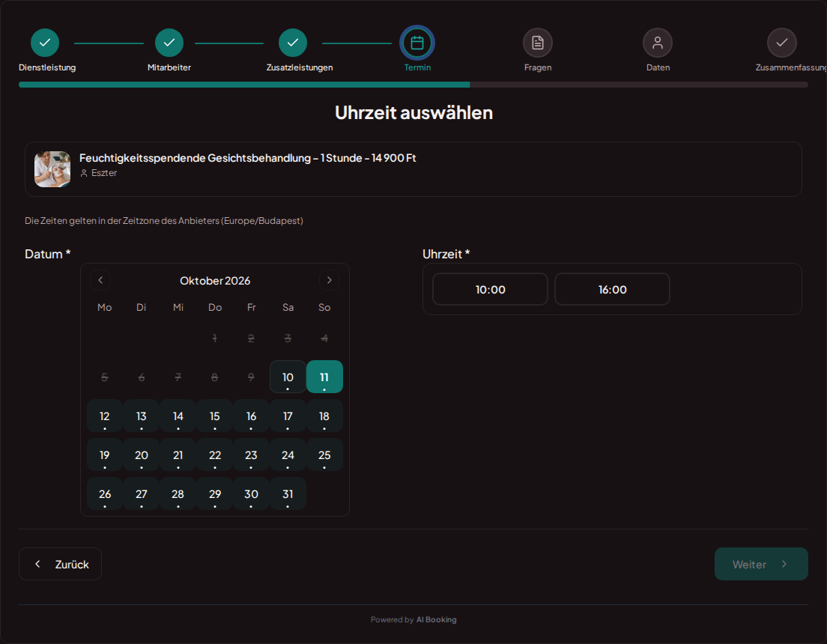The height and width of the screenshot is (644, 827).
Task: Open the Daten person step icon
Action: [x=657, y=43]
